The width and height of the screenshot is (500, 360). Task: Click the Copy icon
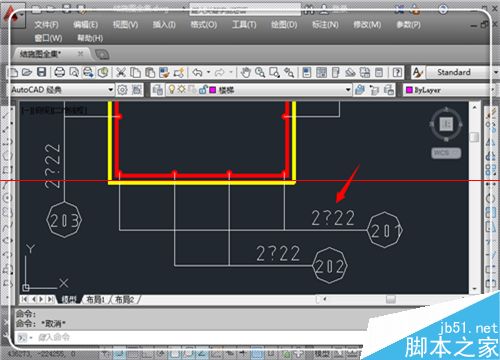[x=135, y=72]
